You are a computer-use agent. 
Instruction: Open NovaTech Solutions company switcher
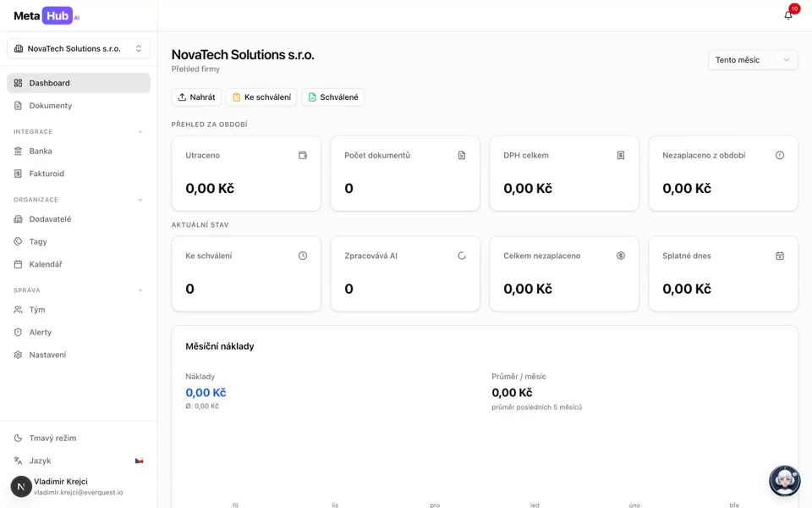tap(79, 49)
